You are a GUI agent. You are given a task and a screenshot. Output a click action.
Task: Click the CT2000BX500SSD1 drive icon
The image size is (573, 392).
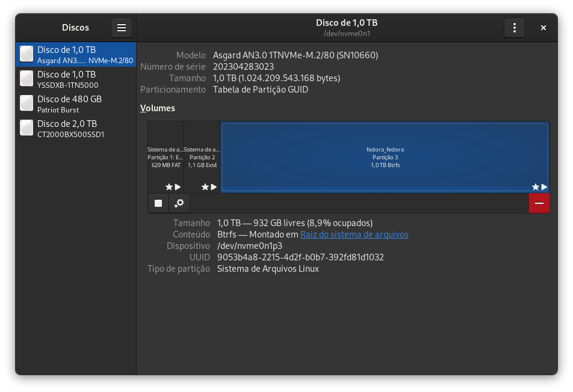(x=26, y=127)
